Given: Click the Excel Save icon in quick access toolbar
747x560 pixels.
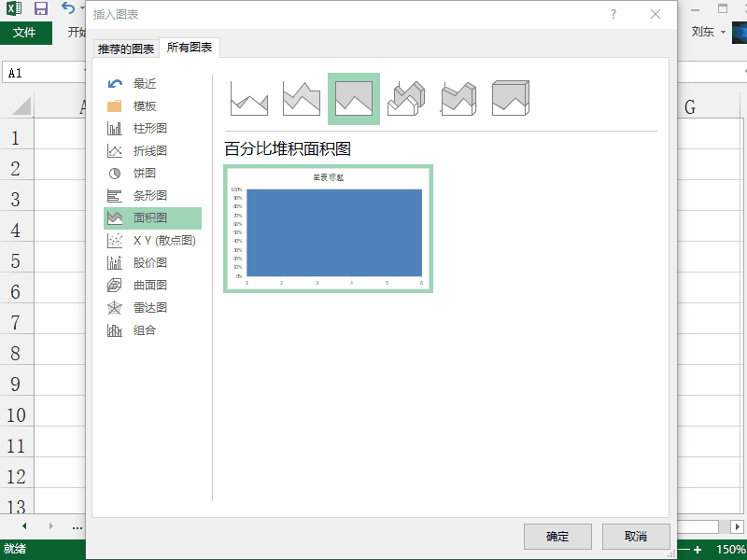Looking at the screenshot, I should tap(41, 8).
